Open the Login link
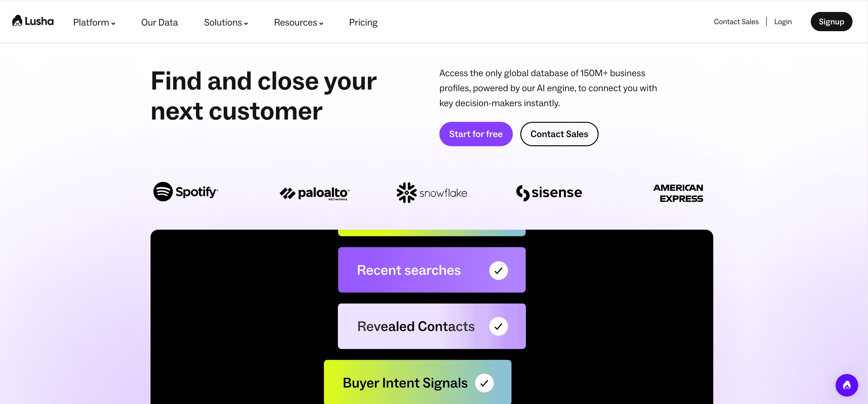 point(782,22)
